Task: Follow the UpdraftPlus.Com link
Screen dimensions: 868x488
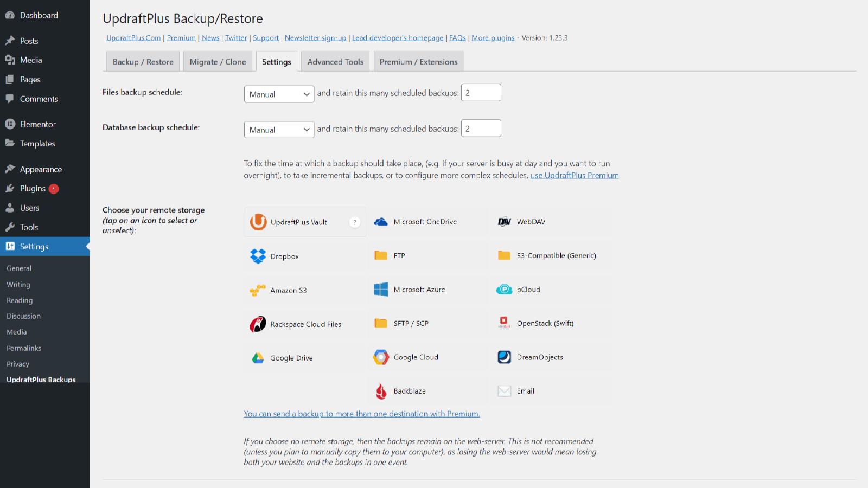Action: pos(133,38)
